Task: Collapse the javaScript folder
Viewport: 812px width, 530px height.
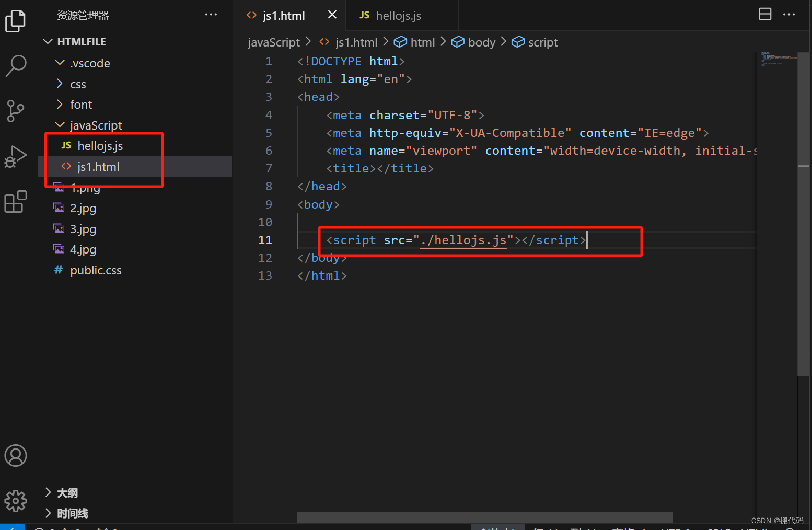Action: [135, 125]
